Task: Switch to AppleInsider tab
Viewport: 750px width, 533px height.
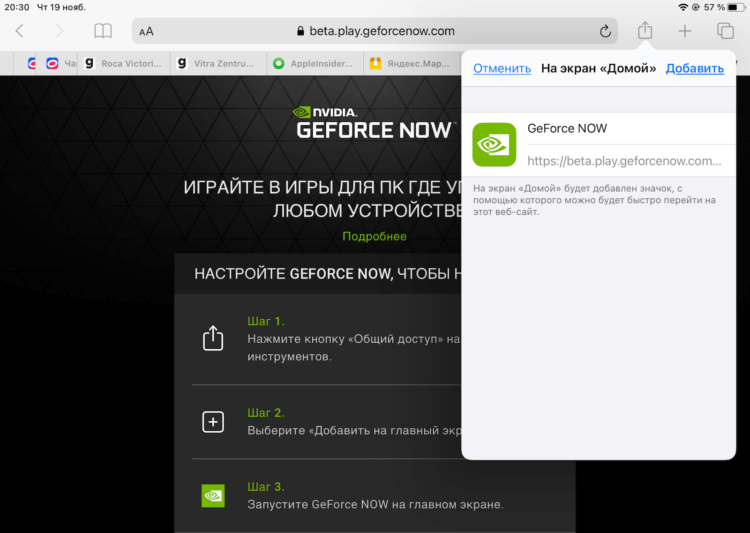Action: pos(315,64)
